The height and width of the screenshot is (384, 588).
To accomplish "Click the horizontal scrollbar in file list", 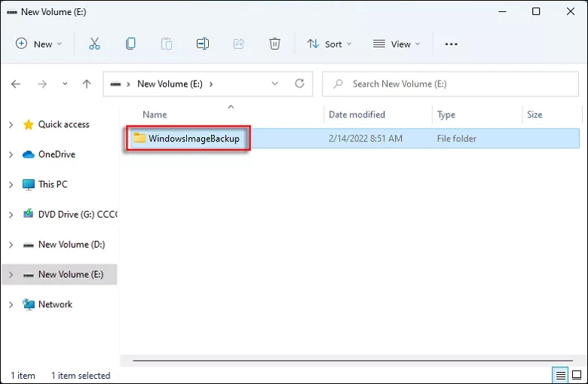I will 353,361.
